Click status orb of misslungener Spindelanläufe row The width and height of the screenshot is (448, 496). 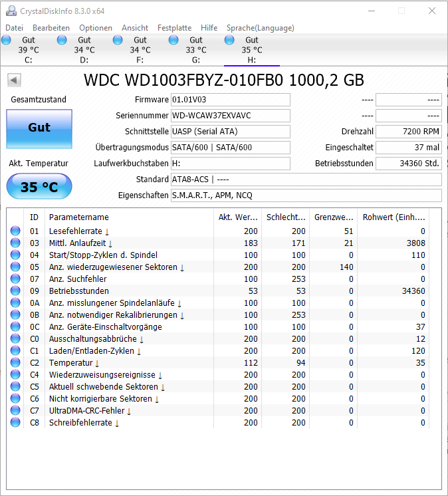click(x=15, y=303)
